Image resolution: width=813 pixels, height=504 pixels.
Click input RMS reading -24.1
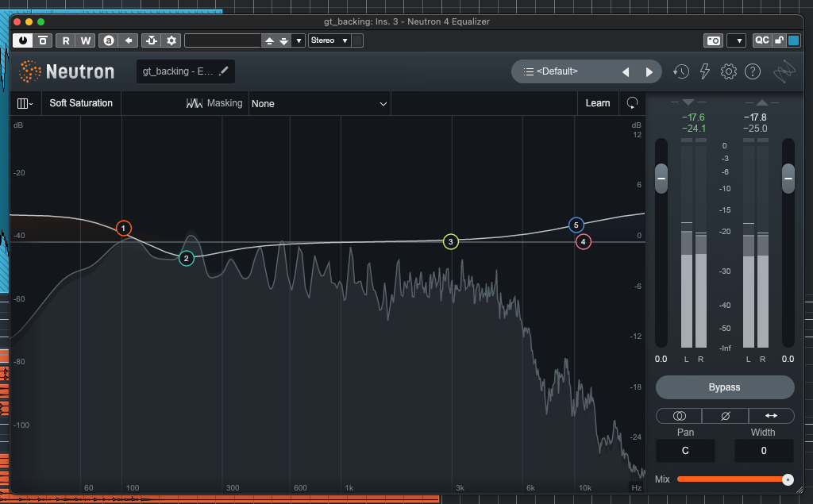tap(694, 129)
